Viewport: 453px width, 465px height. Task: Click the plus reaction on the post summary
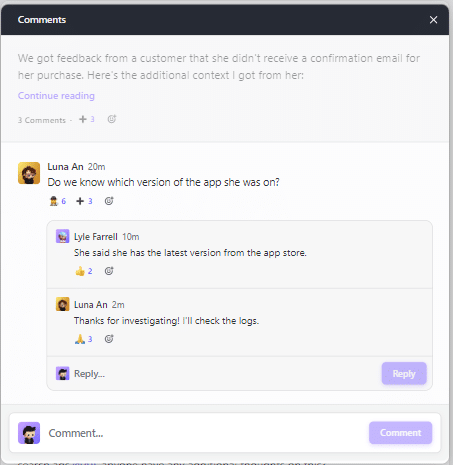87,119
